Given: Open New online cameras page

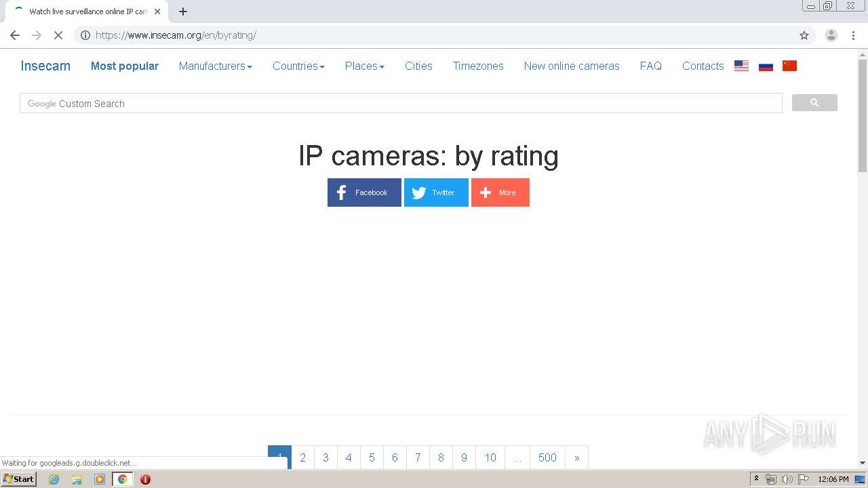Looking at the screenshot, I should pyautogui.click(x=572, y=66).
